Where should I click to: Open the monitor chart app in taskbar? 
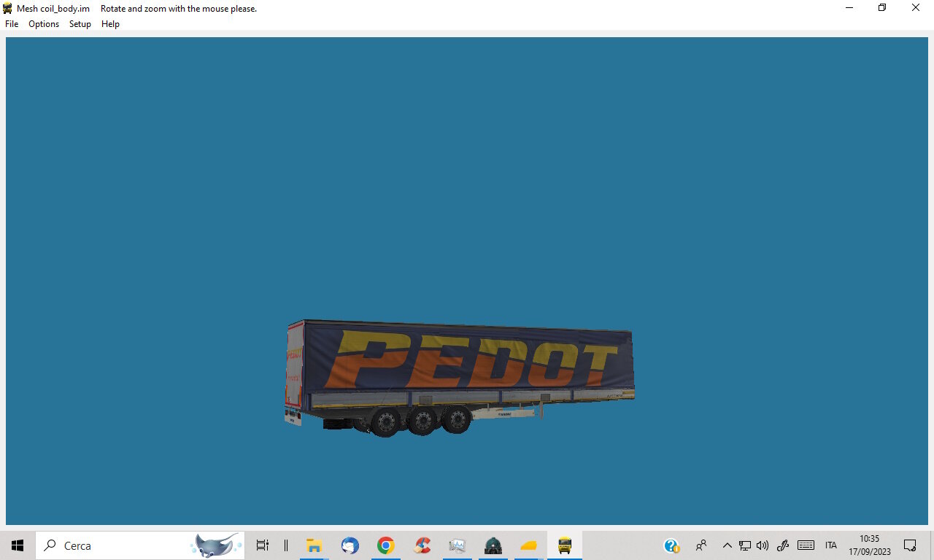pos(458,545)
